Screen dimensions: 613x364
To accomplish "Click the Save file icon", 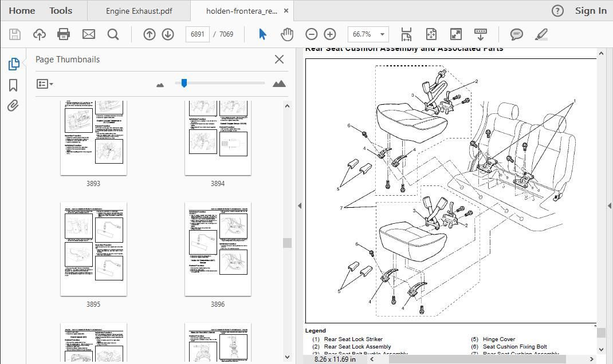I will pos(15,34).
